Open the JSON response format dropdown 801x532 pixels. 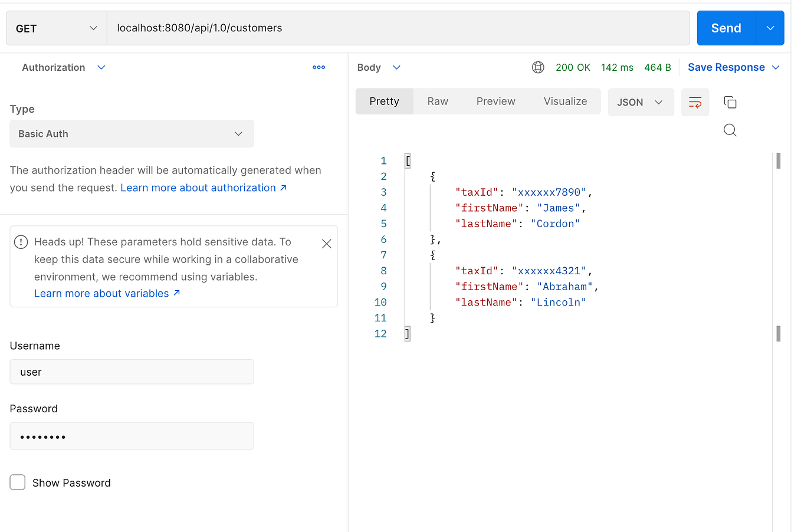[x=641, y=102]
